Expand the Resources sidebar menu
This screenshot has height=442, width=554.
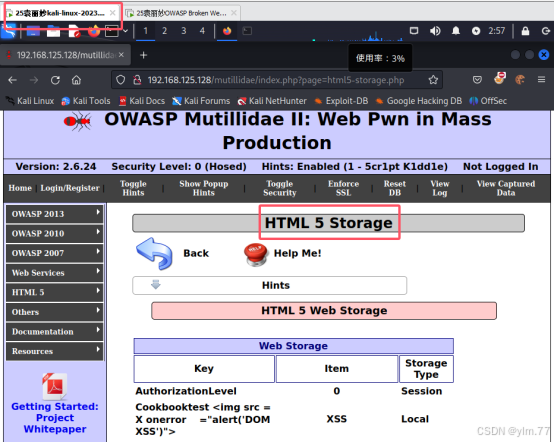(54, 351)
